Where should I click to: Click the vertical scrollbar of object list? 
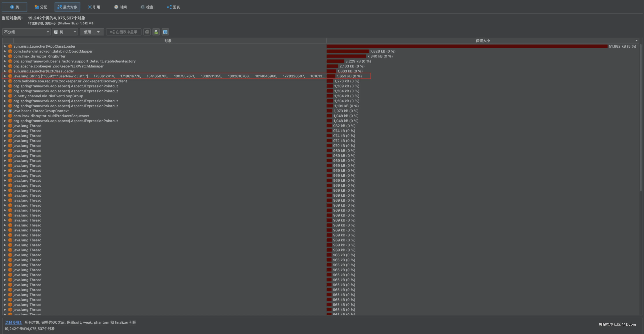click(641, 117)
